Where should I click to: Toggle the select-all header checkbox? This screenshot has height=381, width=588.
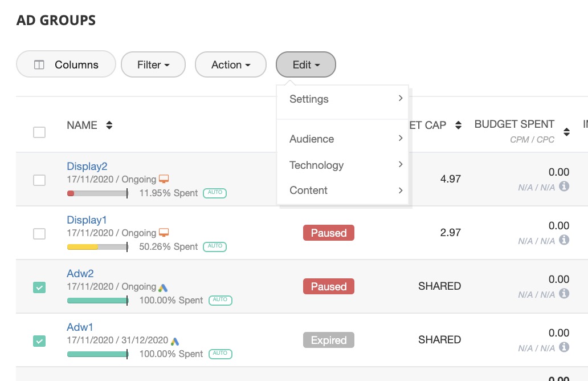(x=39, y=132)
